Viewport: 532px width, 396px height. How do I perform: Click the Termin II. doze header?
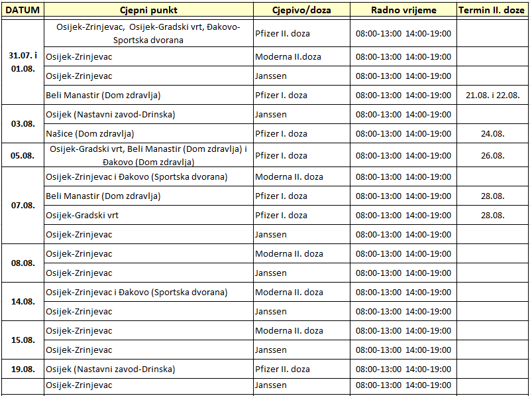pyautogui.click(x=492, y=11)
